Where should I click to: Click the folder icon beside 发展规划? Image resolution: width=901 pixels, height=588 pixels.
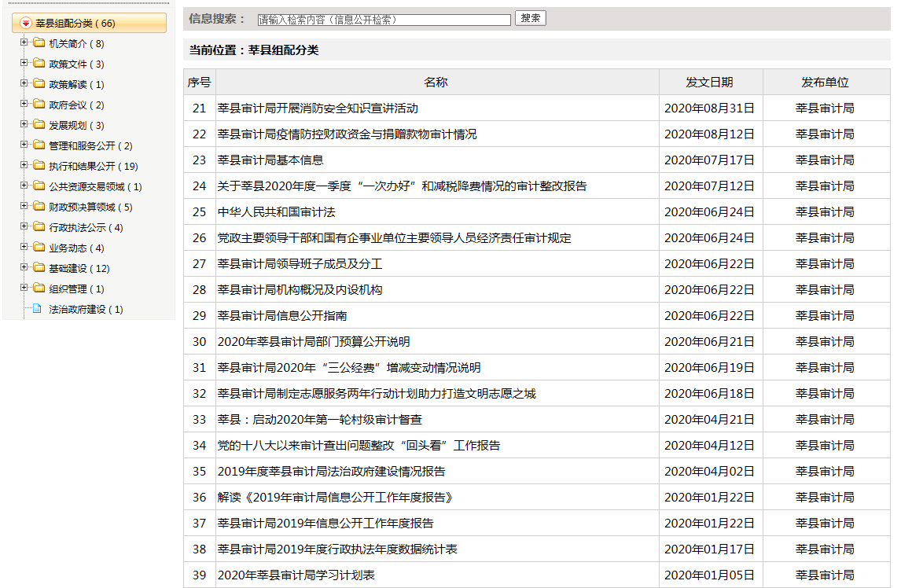click(x=39, y=125)
